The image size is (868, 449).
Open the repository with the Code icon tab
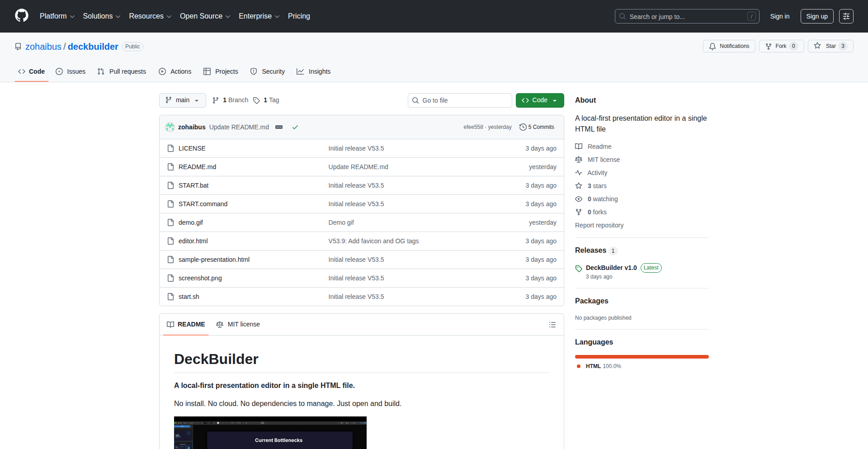22,71
